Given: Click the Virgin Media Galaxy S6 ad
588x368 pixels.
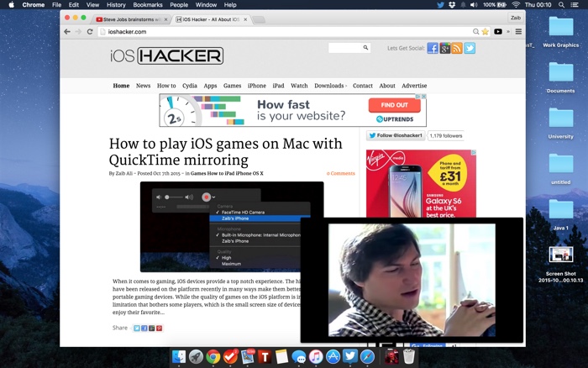Looking at the screenshot, I should (421, 183).
